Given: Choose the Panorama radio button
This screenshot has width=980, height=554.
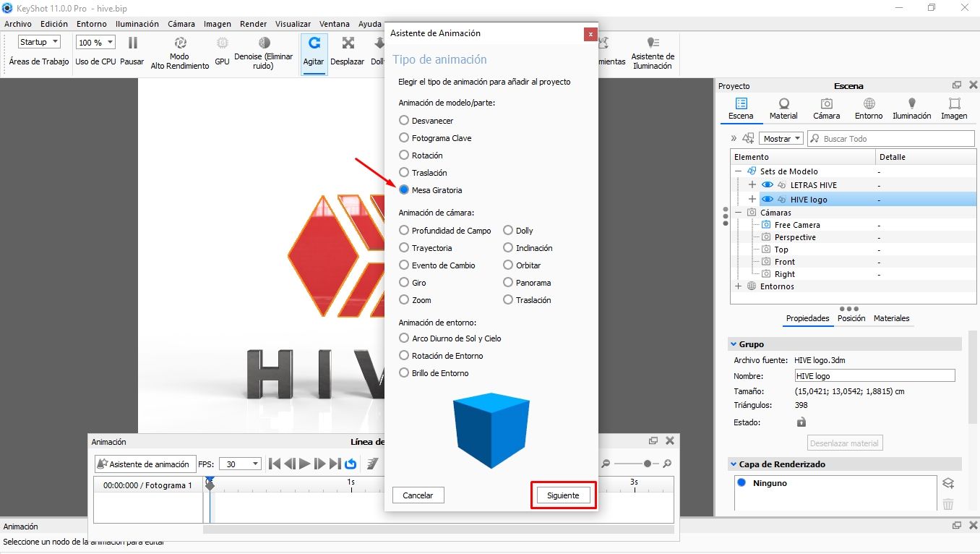Looking at the screenshot, I should click(x=508, y=283).
